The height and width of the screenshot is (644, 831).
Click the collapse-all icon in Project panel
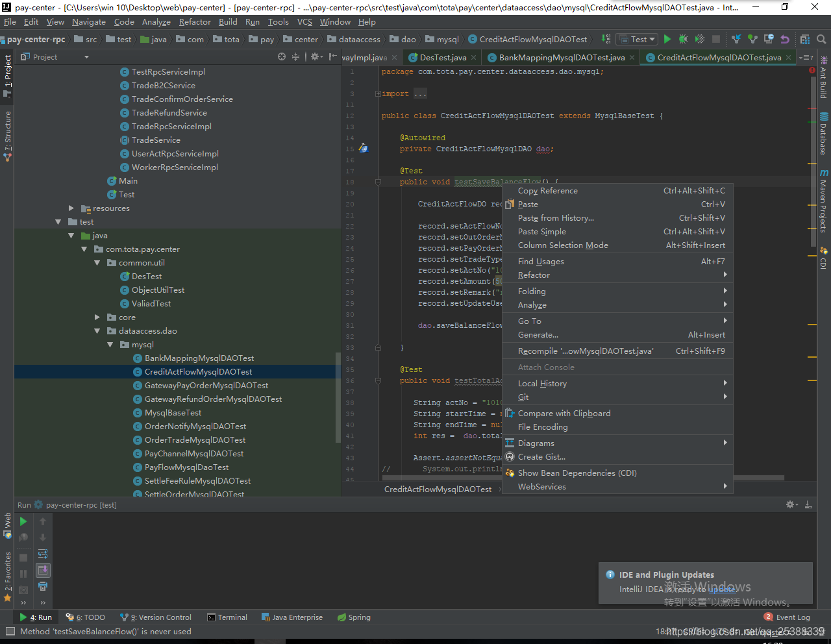pos(295,56)
